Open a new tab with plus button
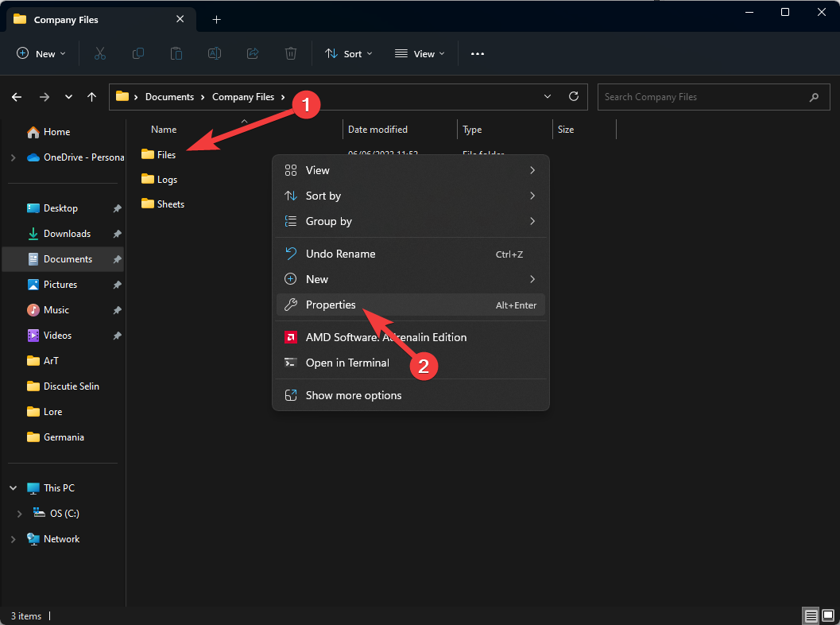 (216, 19)
